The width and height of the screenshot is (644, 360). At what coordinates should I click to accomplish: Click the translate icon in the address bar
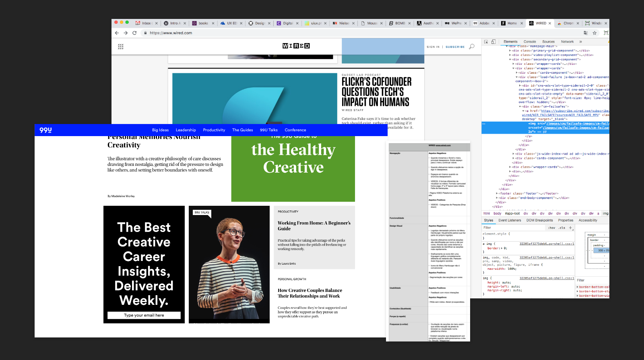click(586, 33)
